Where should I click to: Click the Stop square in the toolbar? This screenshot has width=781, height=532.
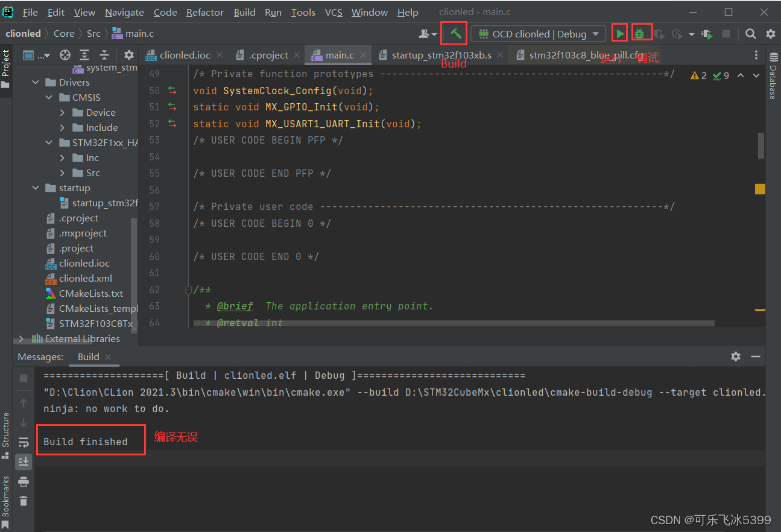pos(726,34)
